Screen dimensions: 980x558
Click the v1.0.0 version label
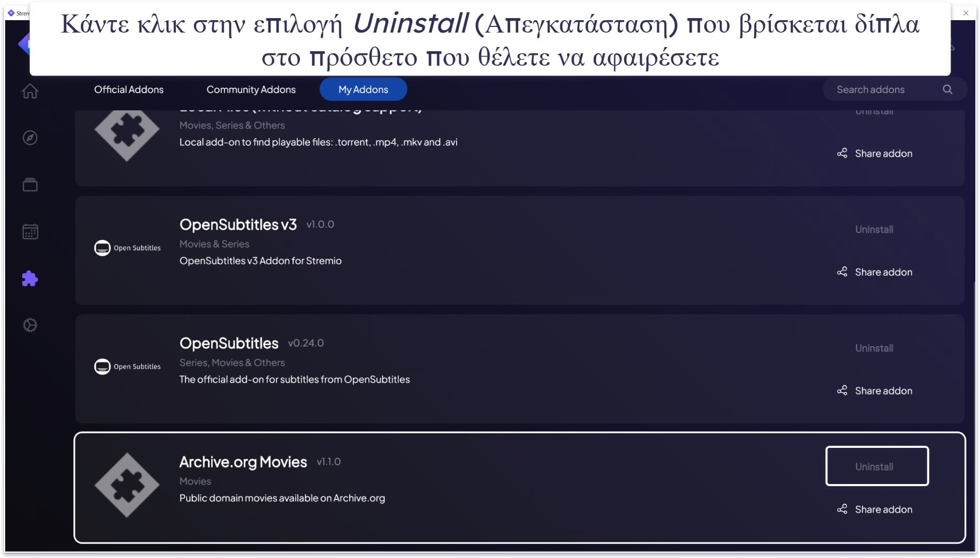coord(320,224)
